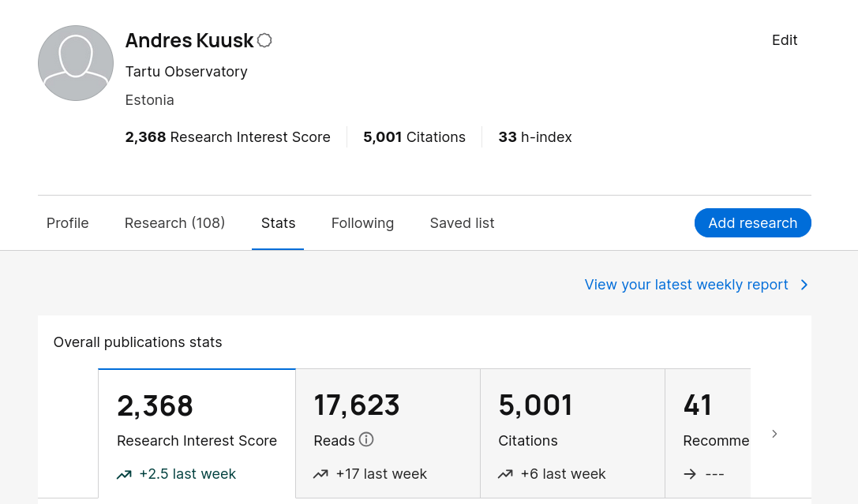Select the Research Interest Score stats card
The height and width of the screenshot is (504, 858).
click(197, 433)
